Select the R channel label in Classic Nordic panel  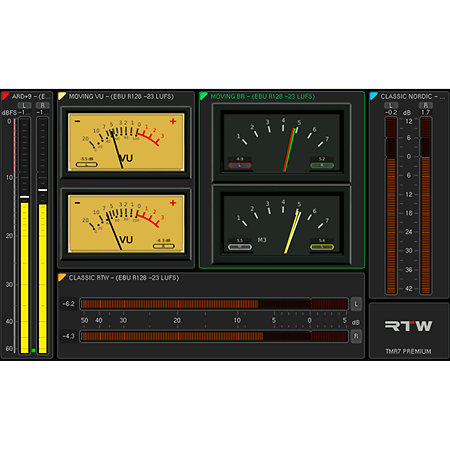click(426, 105)
